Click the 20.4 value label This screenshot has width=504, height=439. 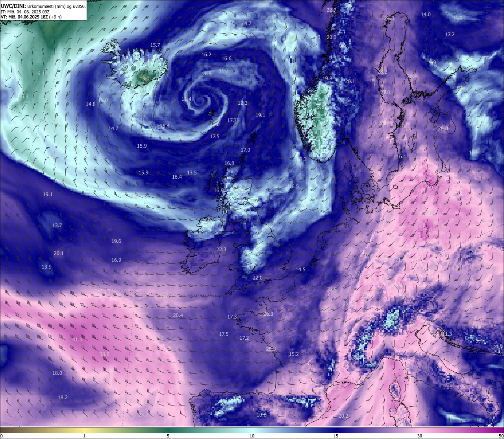pos(178,315)
